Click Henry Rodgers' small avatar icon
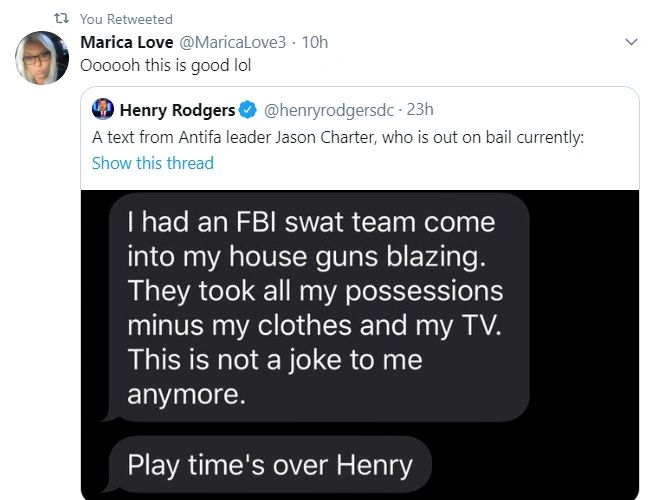Viewport: 650px width, 500px height. coord(102,109)
